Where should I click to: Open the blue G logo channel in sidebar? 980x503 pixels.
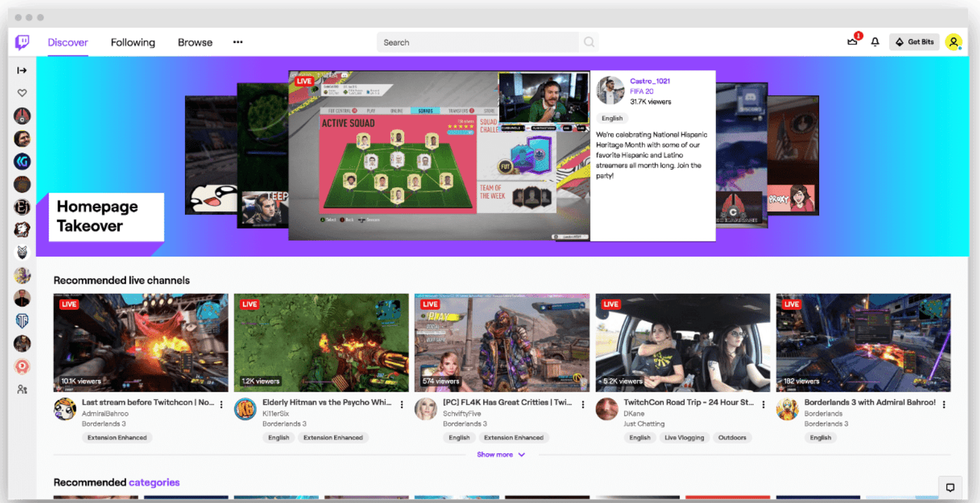coord(22,161)
